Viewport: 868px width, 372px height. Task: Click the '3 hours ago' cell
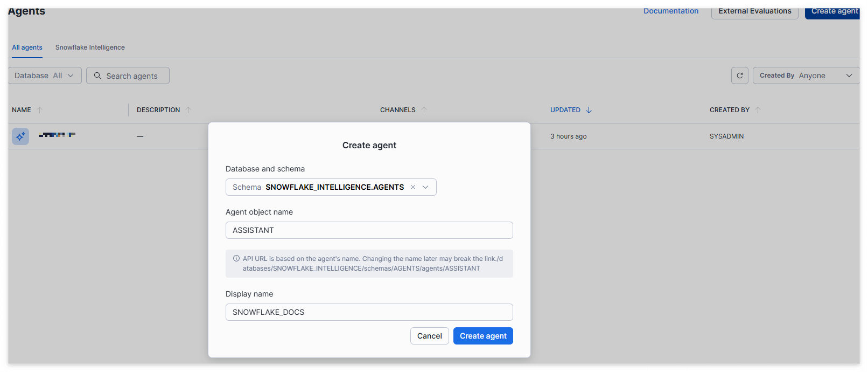click(569, 136)
